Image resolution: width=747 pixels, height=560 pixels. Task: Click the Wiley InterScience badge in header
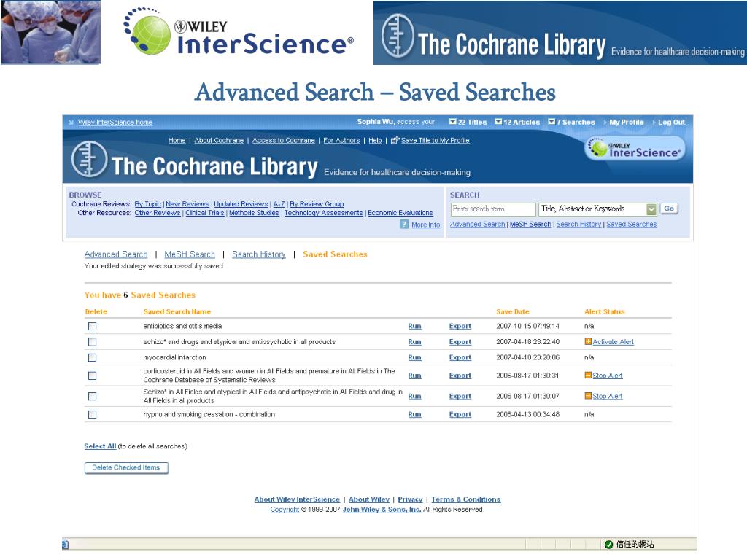click(635, 149)
